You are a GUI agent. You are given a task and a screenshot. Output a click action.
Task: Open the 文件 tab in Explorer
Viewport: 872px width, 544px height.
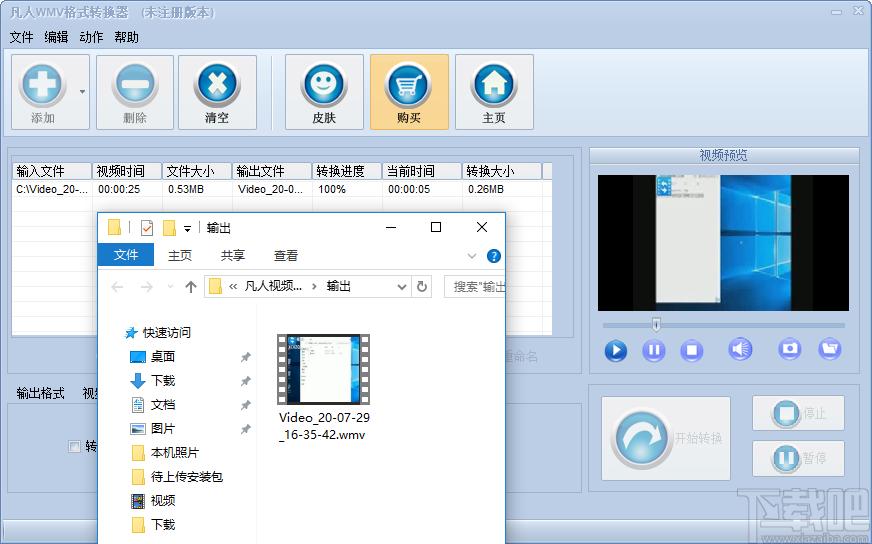pyautogui.click(x=126, y=255)
